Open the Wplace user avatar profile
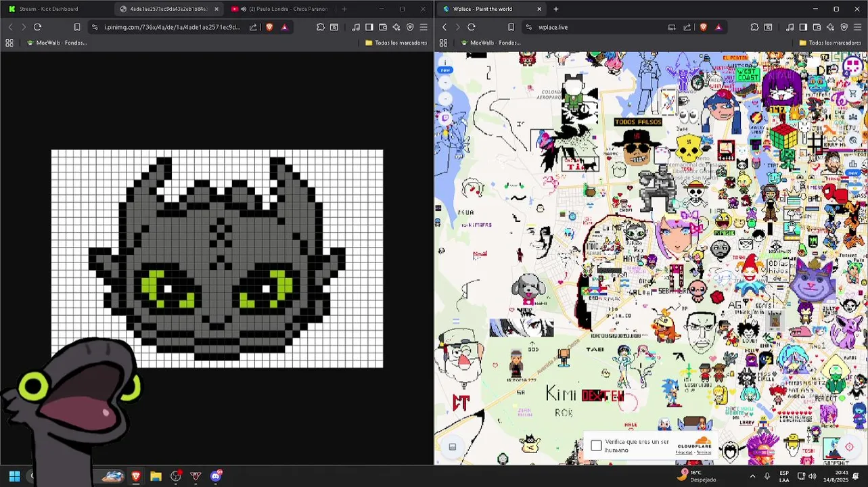868x487 pixels. click(852, 66)
